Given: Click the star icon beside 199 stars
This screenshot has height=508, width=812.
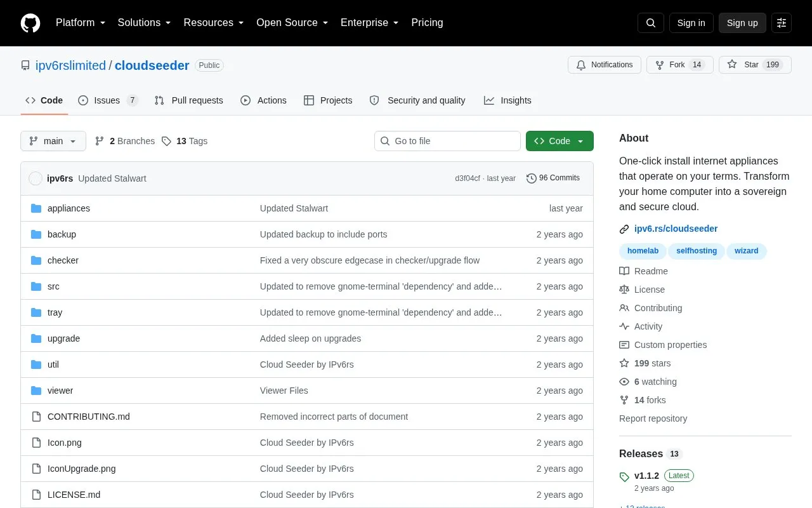Looking at the screenshot, I should point(624,363).
